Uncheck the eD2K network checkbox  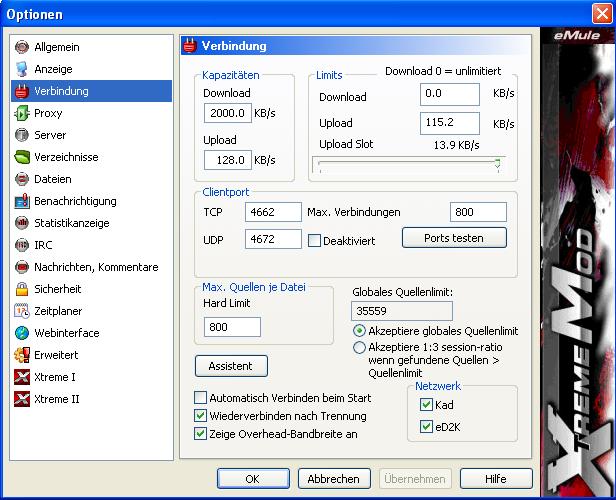coord(426,427)
